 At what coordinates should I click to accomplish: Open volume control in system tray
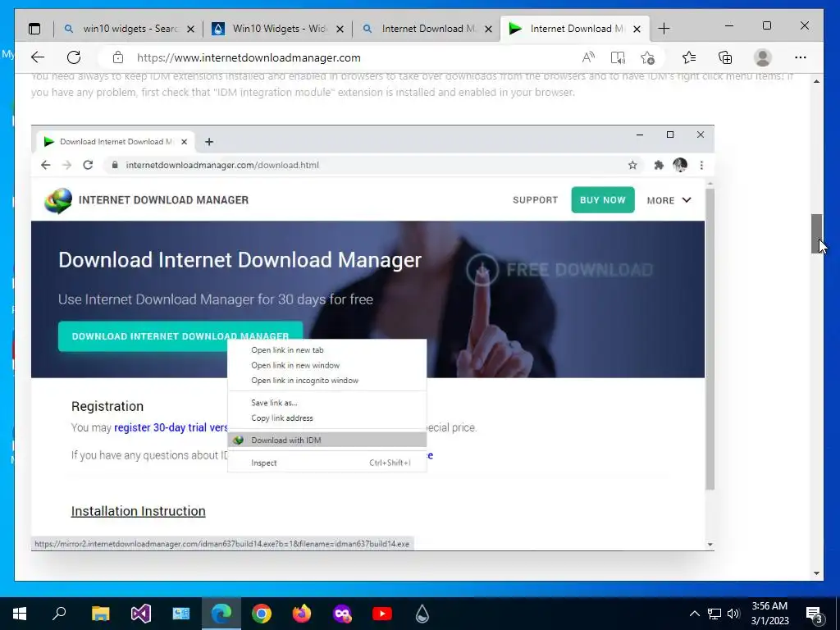click(733, 614)
